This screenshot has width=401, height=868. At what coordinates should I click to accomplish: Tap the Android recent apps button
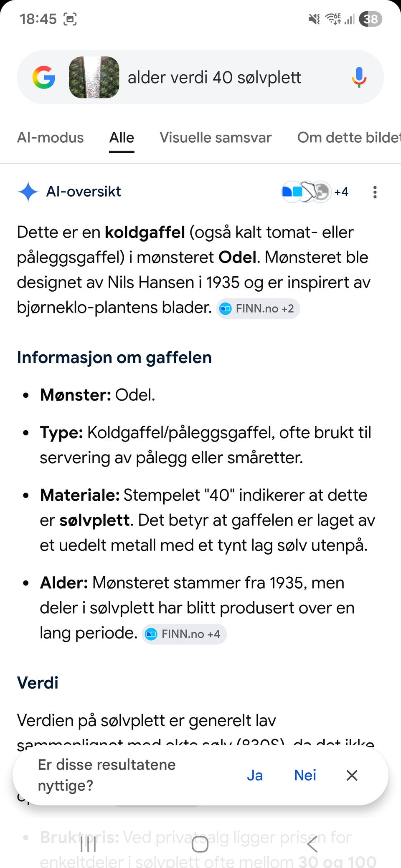click(89, 844)
